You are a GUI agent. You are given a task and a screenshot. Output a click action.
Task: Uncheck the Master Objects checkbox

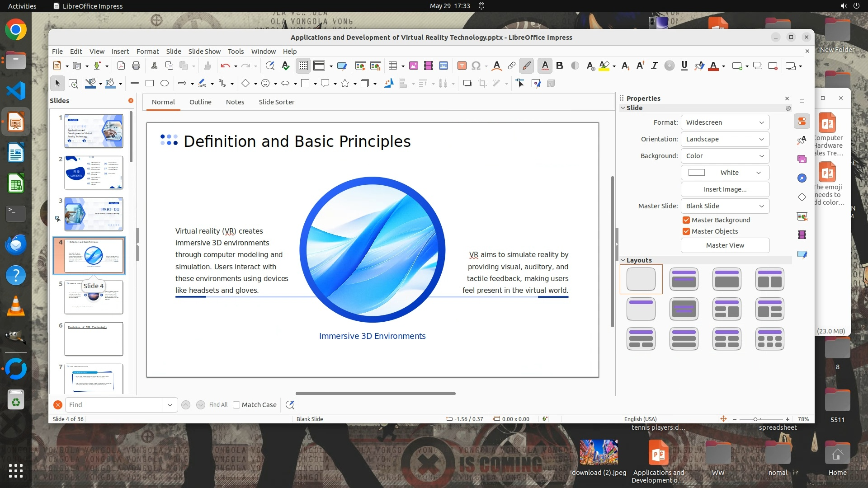(x=686, y=231)
